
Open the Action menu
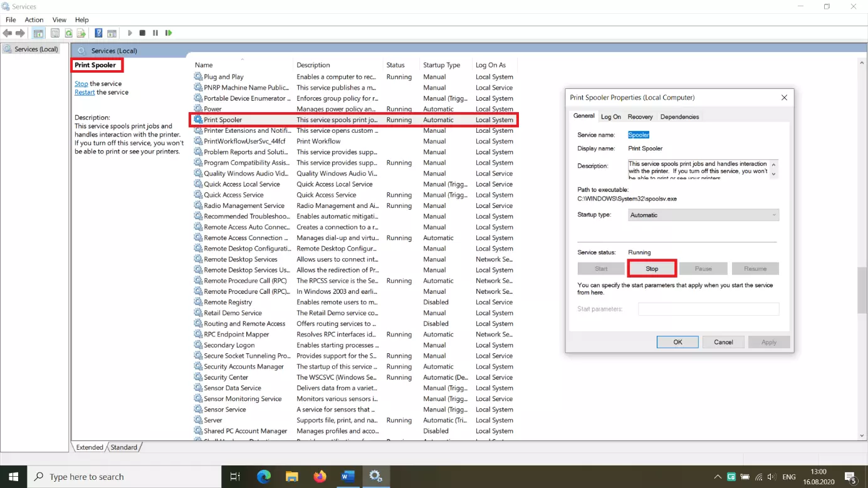coord(34,20)
